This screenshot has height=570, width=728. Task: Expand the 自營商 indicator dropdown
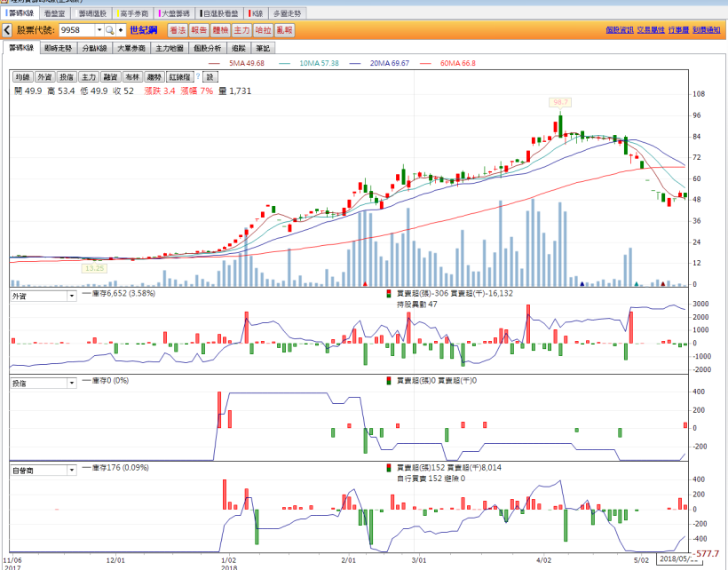point(71,469)
